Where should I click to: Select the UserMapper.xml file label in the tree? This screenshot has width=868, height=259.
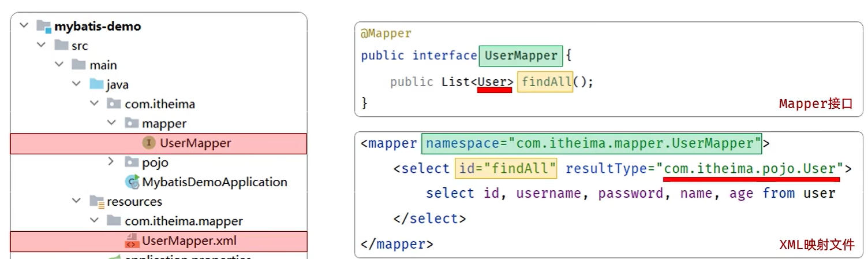coord(189,241)
